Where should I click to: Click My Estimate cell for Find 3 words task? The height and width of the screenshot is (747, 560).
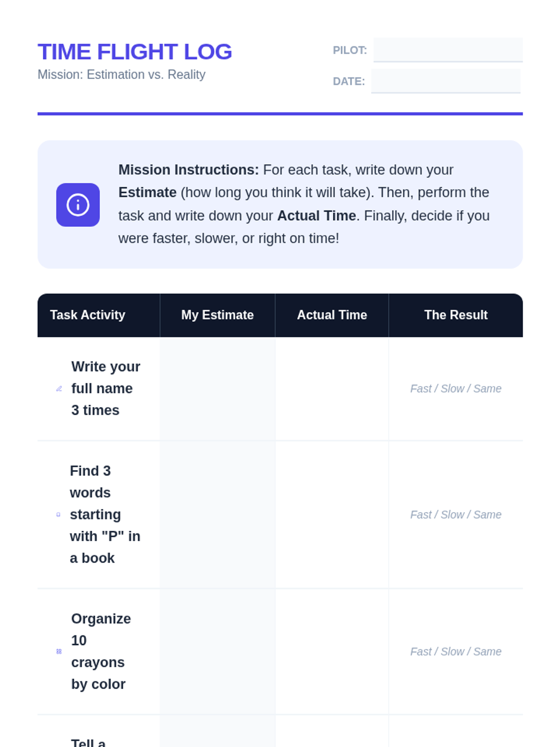tap(217, 514)
